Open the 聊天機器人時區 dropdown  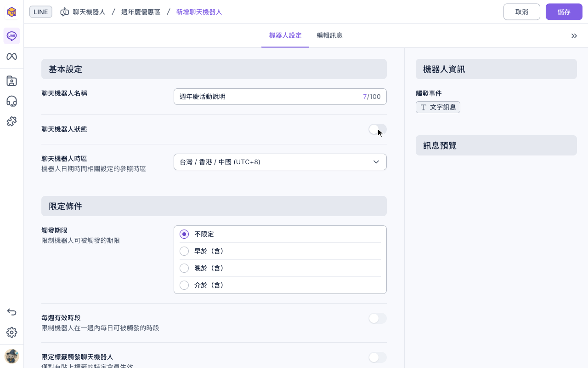coord(280,162)
